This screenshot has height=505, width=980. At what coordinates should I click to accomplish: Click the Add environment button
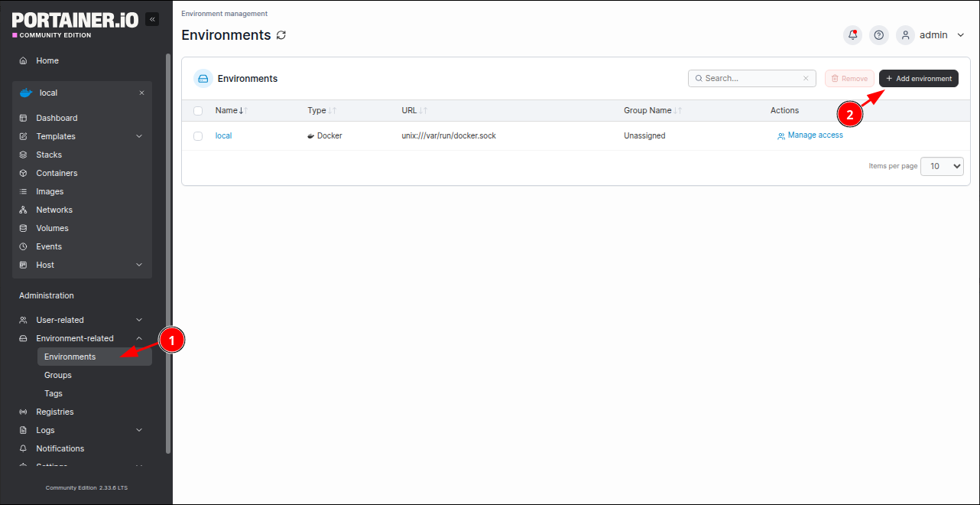tap(918, 78)
